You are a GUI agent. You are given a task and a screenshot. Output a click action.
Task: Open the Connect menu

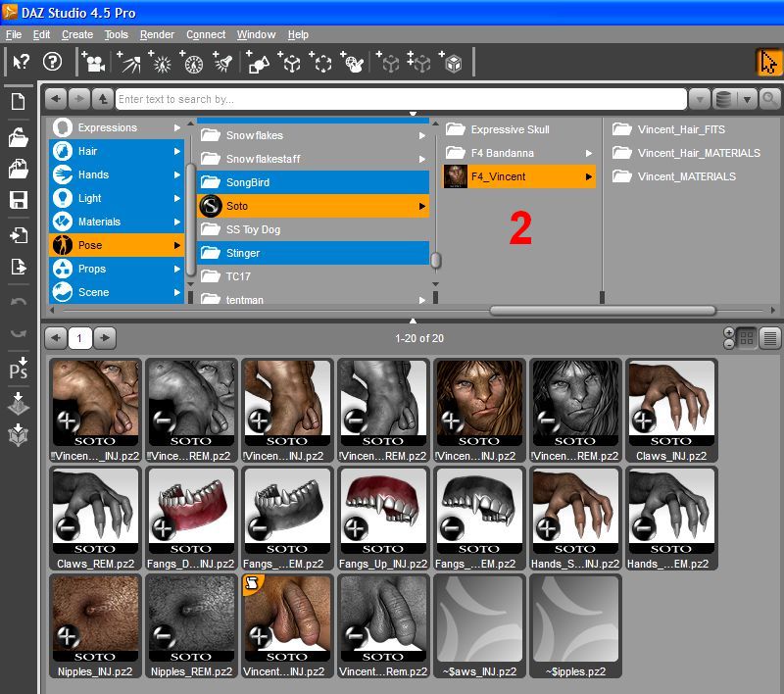pyautogui.click(x=206, y=34)
